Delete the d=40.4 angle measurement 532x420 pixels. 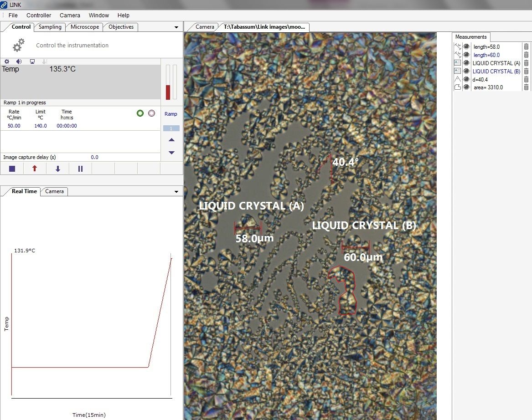click(526, 79)
